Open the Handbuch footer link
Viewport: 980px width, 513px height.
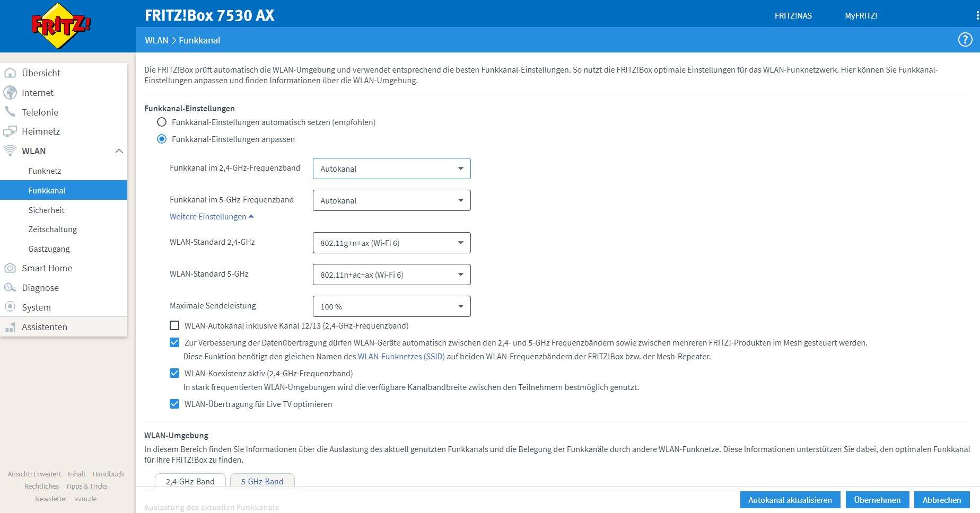[x=108, y=474]
